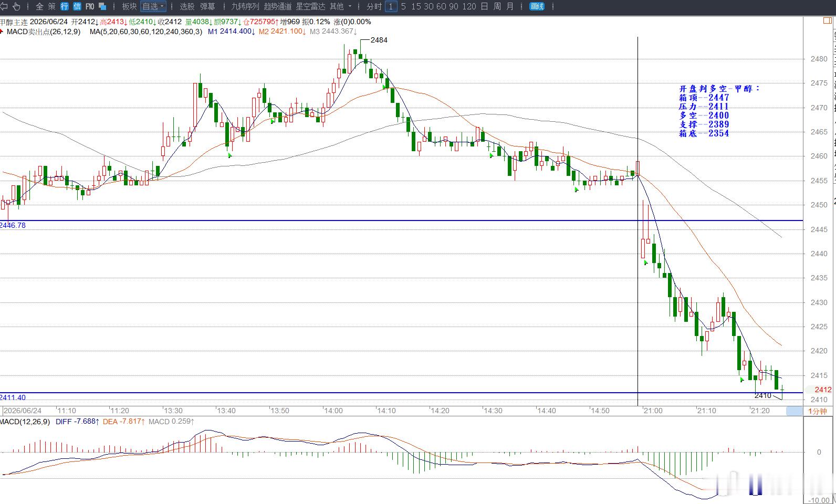Click the 弹幕 button

coord(207,6)
